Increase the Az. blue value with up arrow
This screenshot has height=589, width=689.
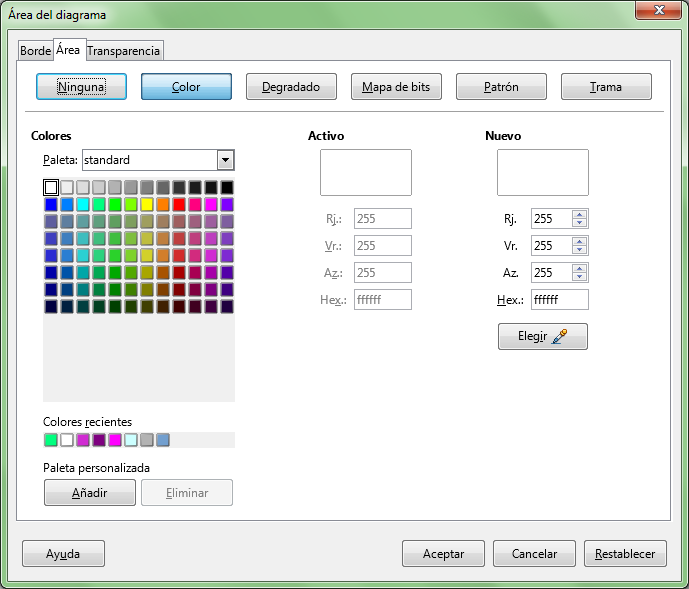click(x=580, y=268)
